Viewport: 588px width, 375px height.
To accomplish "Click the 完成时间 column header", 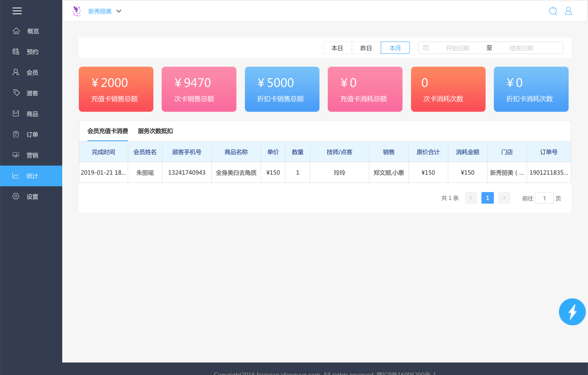I will pos(104,152).
